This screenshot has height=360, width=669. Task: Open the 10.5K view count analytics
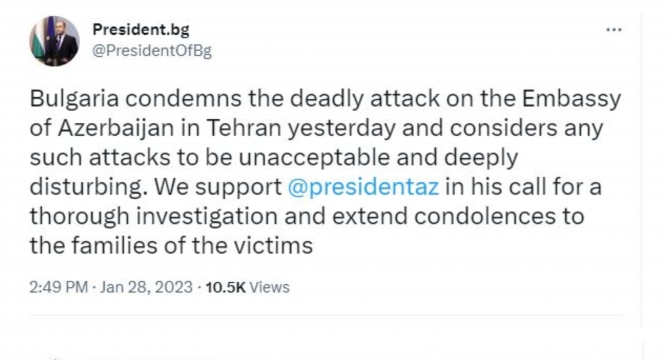[x=225, y=287]
